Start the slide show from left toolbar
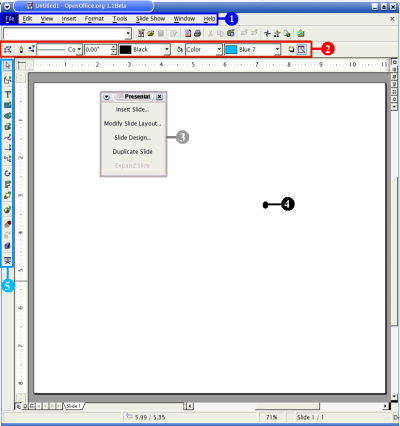The image size is (400, 426). click(7, 260)
